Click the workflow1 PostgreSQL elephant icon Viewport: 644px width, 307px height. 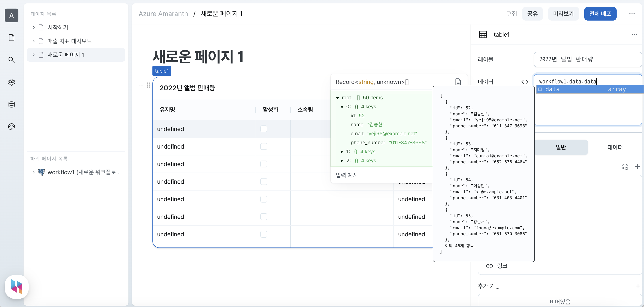(41, 172)
